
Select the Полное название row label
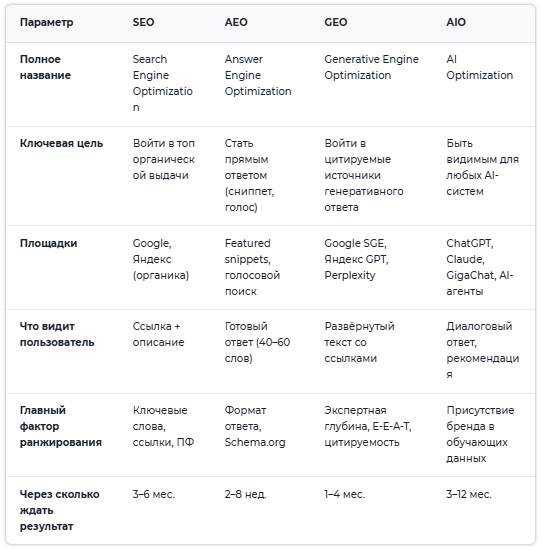click(x=45, y=67)
